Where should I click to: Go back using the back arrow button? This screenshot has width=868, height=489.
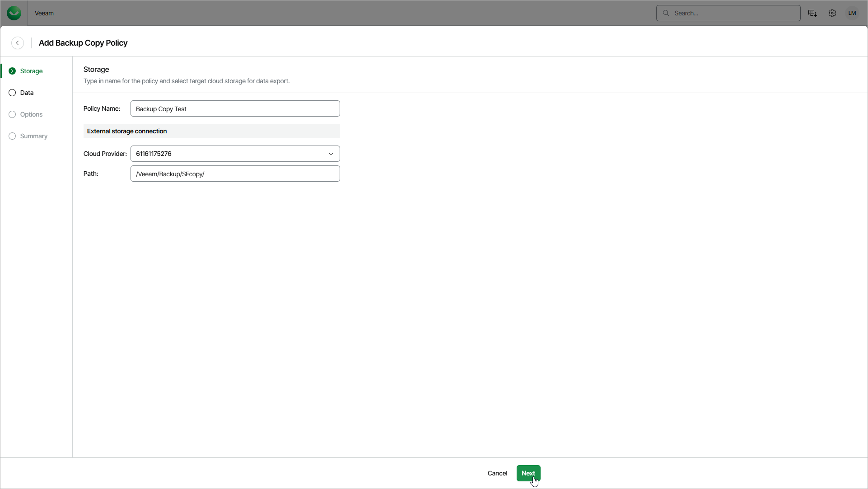18,43
